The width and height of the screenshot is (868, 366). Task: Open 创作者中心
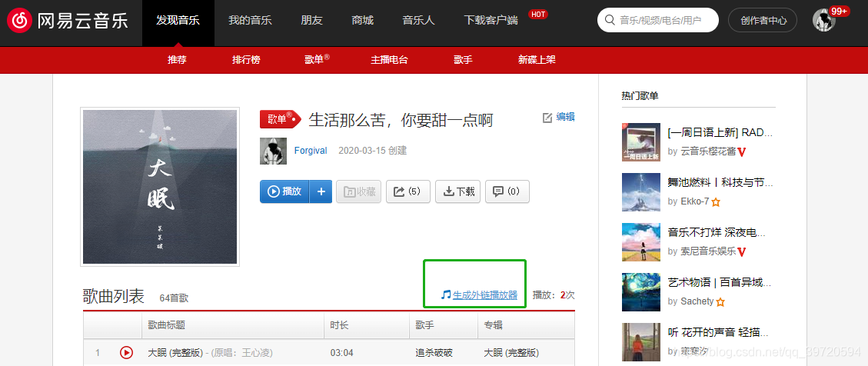pyautogui.click(x=764, y=21)
